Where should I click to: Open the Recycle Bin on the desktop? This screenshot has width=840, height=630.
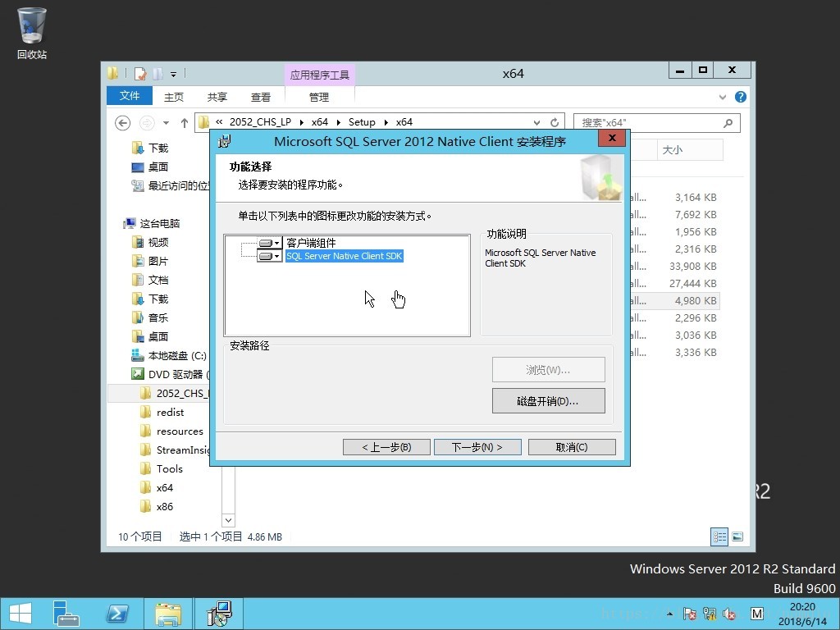[32, 33]
